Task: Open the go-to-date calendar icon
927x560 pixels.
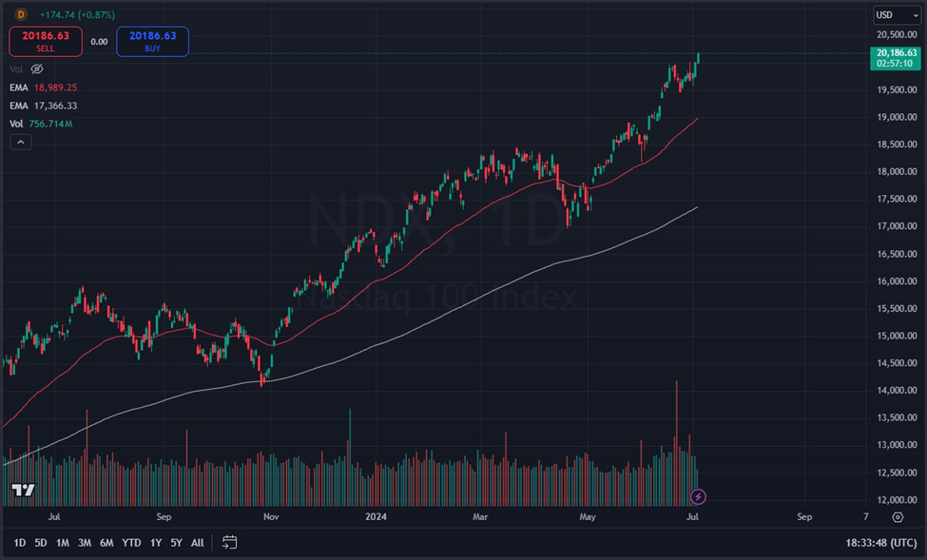Action: (x=229, y=542)
